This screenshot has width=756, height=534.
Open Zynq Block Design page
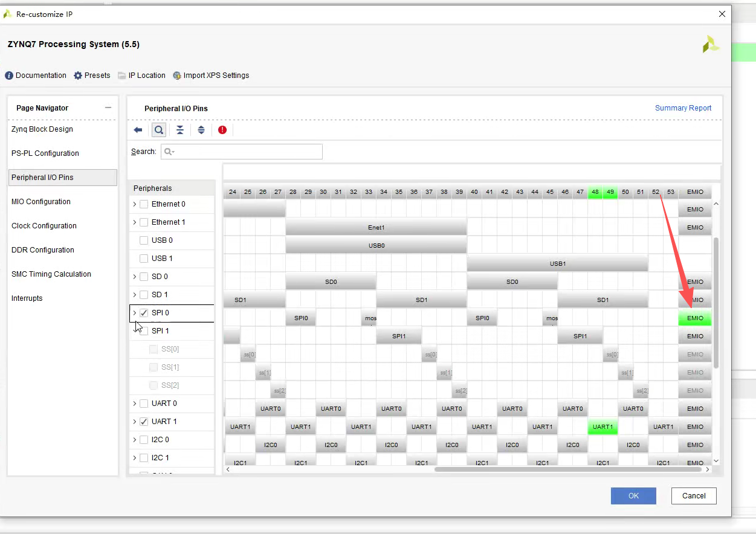click(62, 129)
